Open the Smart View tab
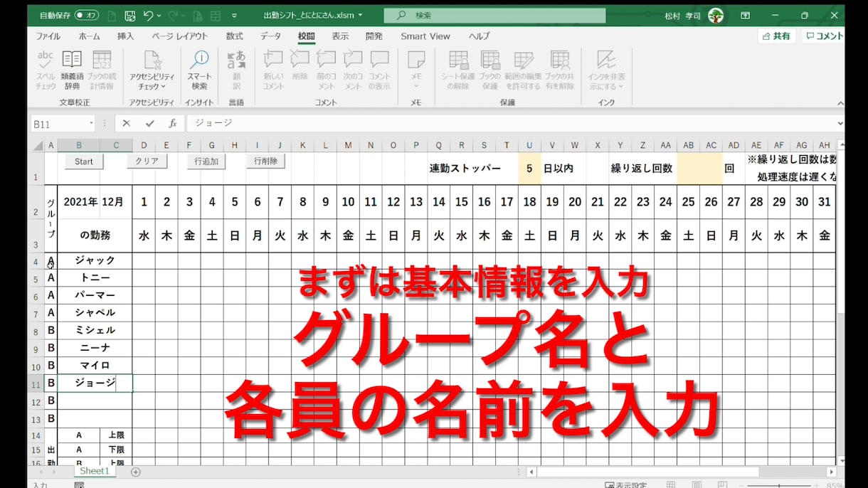The width and height of the screenshot is (868, 488). (x=425, y=36)
